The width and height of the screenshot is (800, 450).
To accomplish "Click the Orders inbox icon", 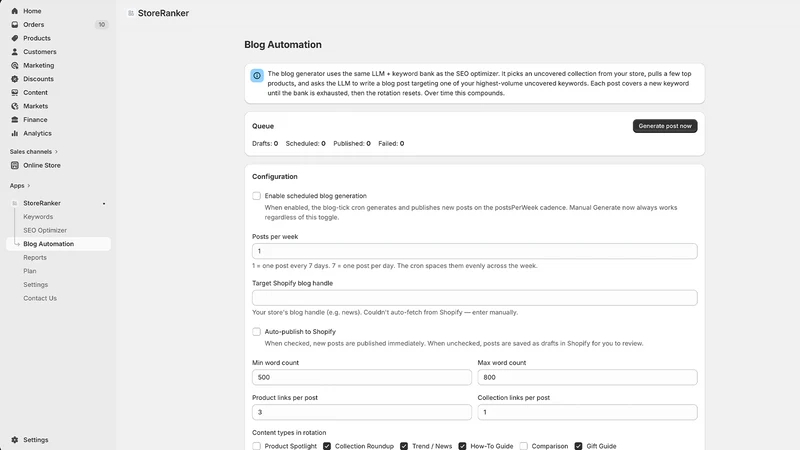I will (15, 24).
